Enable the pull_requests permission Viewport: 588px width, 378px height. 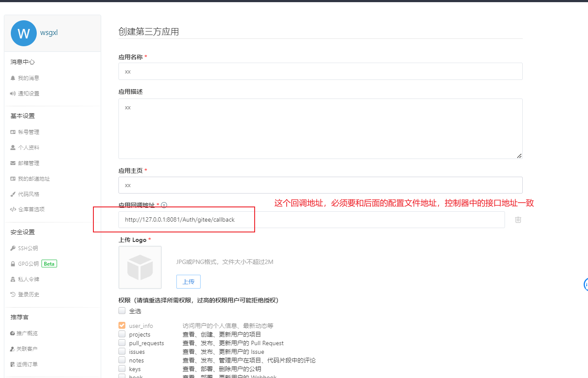(121, 343)
